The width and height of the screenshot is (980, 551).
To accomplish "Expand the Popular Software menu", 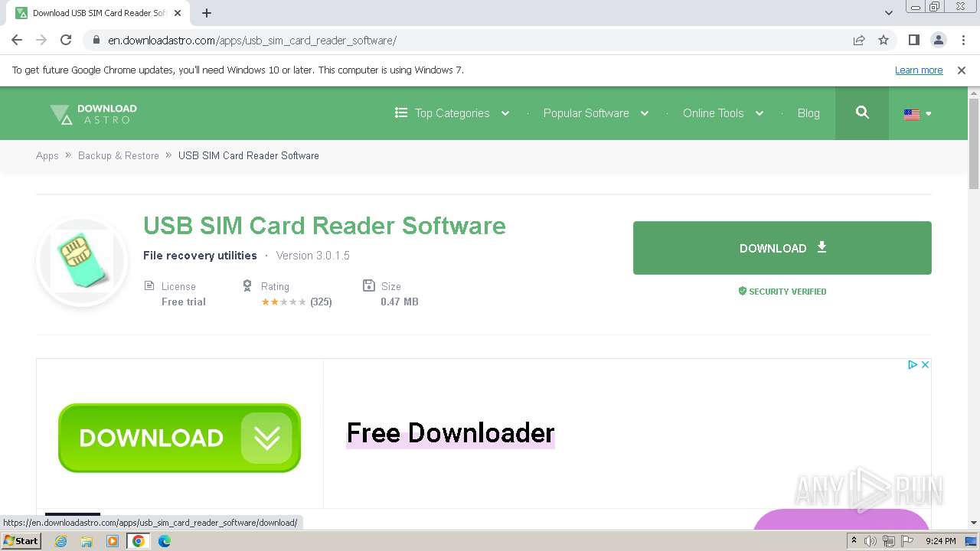I will [x=596, y=113].
